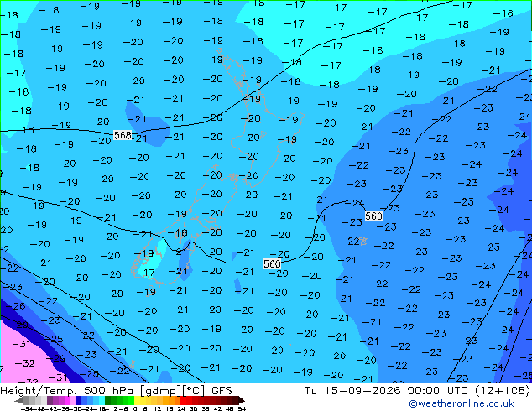Click the Height/Temp. 500 hPa title text
The height and width of the screenshot is (411, 532).
(67, 391)
